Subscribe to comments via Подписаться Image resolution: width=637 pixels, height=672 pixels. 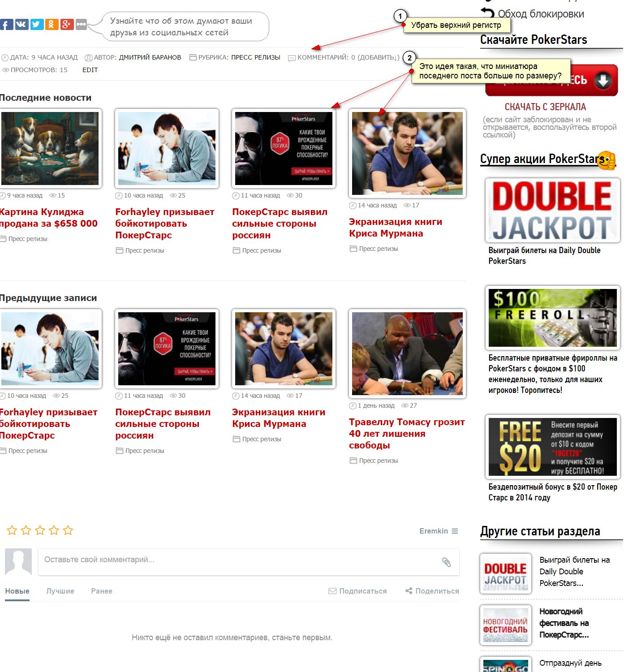point(358,591)
